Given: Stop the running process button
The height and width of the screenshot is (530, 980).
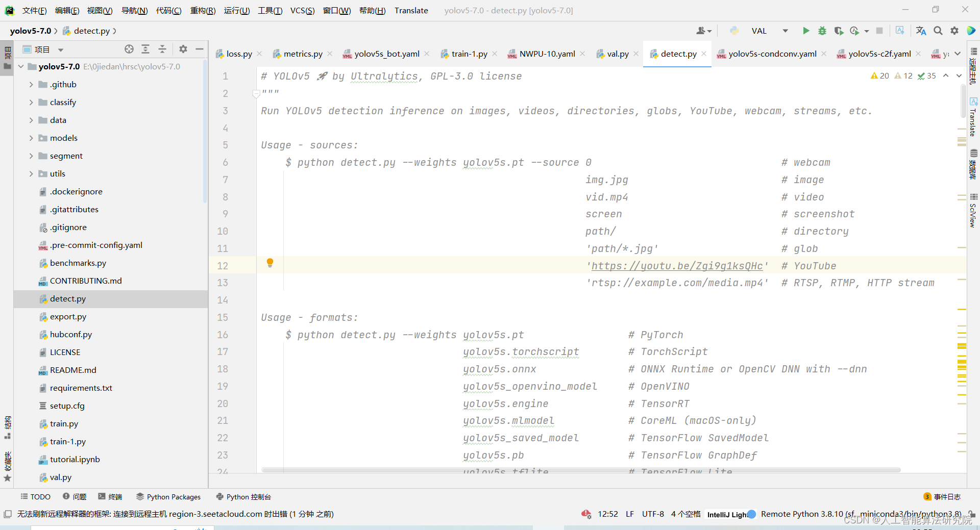Looking at the screenshot, I should pyautogui.click(x=879, y=31).
